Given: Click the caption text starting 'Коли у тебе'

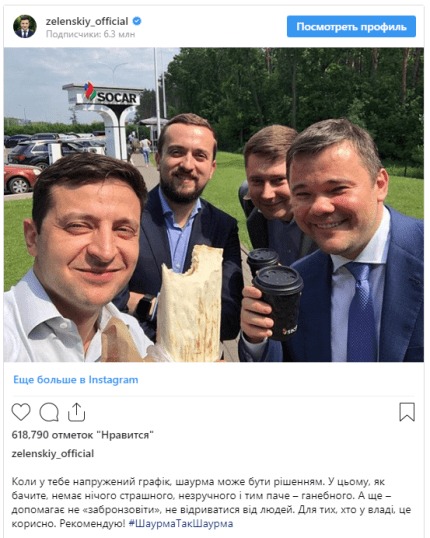Looking at the screenshot, I should tap(212, 503).
